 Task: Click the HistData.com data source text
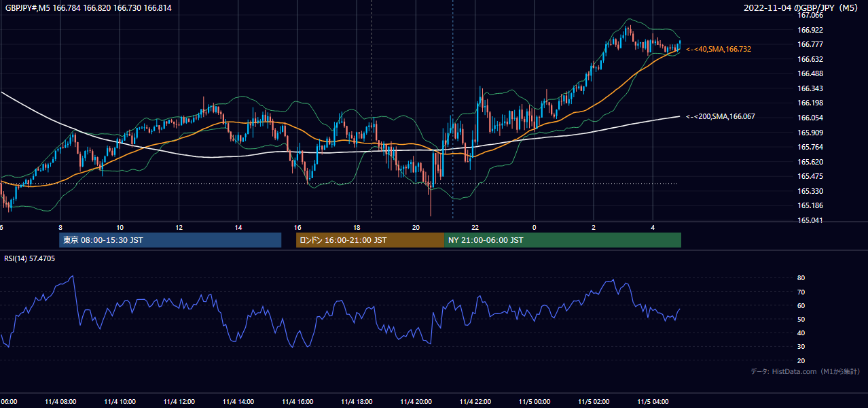805,372
